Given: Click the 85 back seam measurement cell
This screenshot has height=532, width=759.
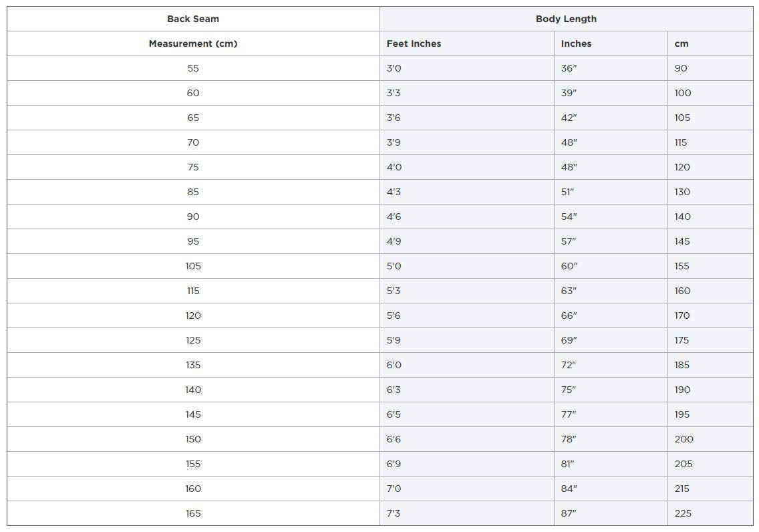Looking at the screenshot, I should (x=193, y=192).
